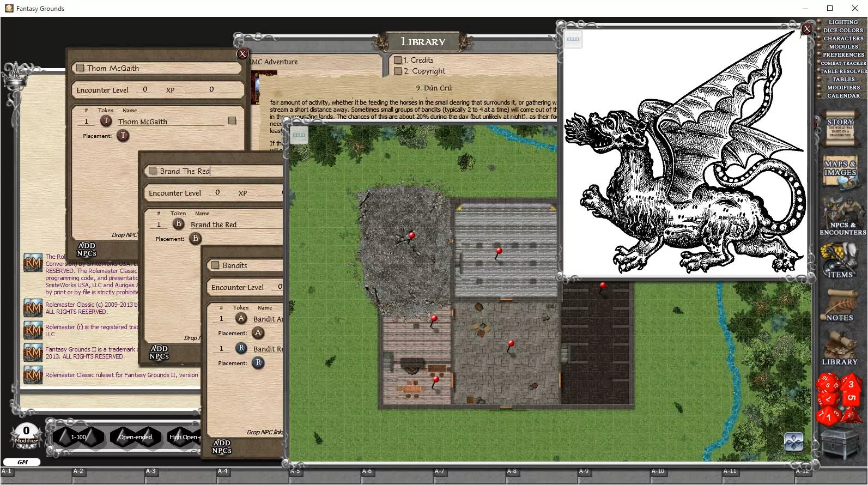Roll the 1-100 dice
868x485 pixels.
[x=78, y=437]
